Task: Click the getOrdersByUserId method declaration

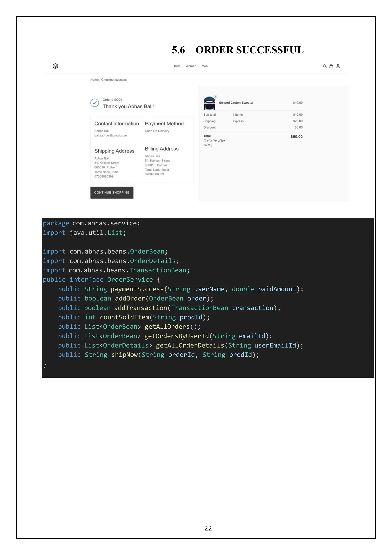Action: click(165, 336)
